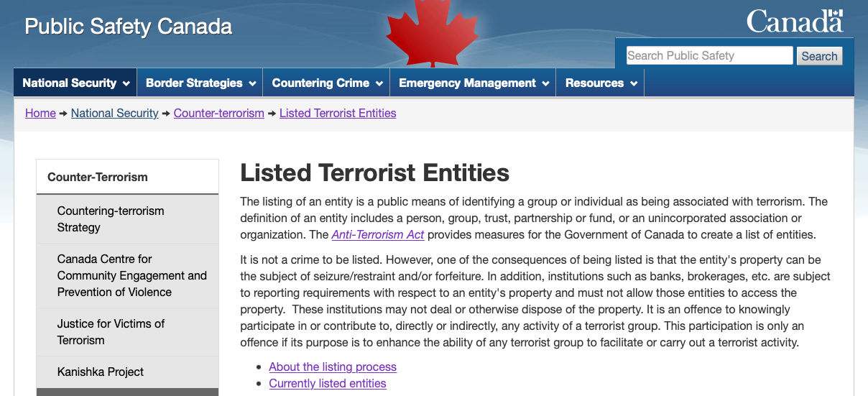Expand the Countering Crime dropdown arrow
Image resolution: width=868 pixels, height=396 pixels.
point(379,83)
